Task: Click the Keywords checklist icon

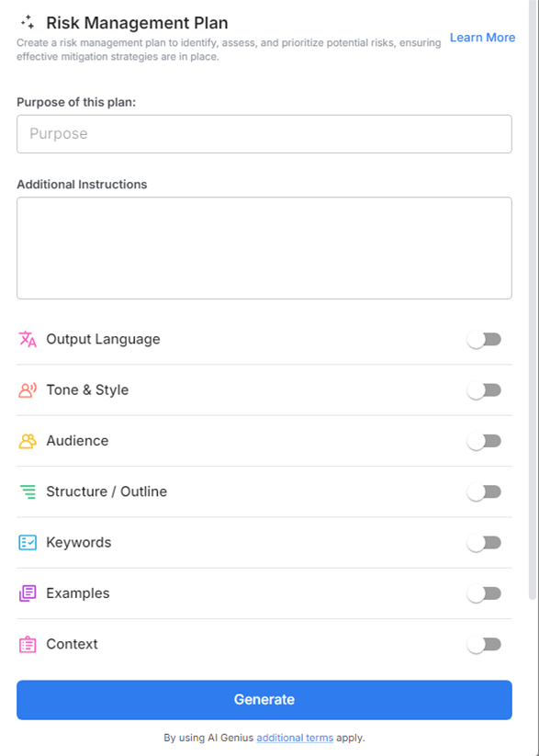Action: pyautogui.click(x=28, y=542)
